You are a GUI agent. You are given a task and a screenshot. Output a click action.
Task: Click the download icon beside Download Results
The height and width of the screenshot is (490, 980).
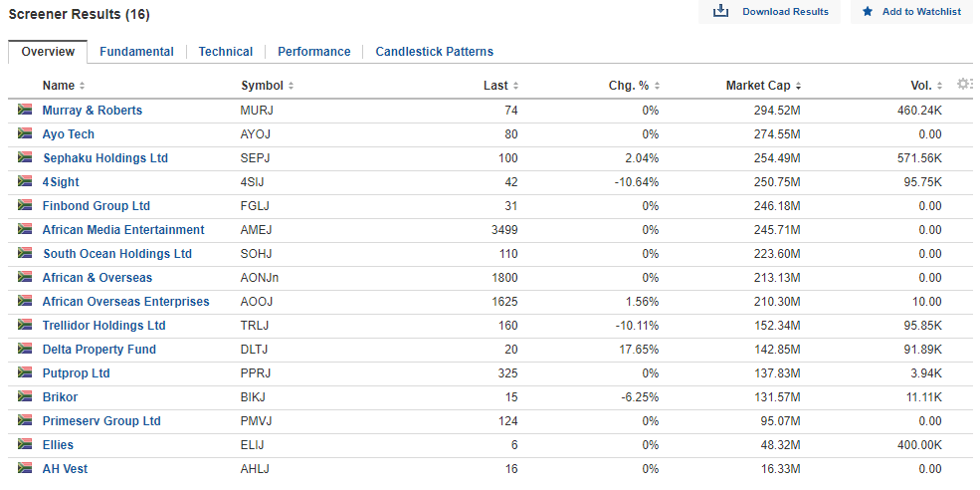721,11
